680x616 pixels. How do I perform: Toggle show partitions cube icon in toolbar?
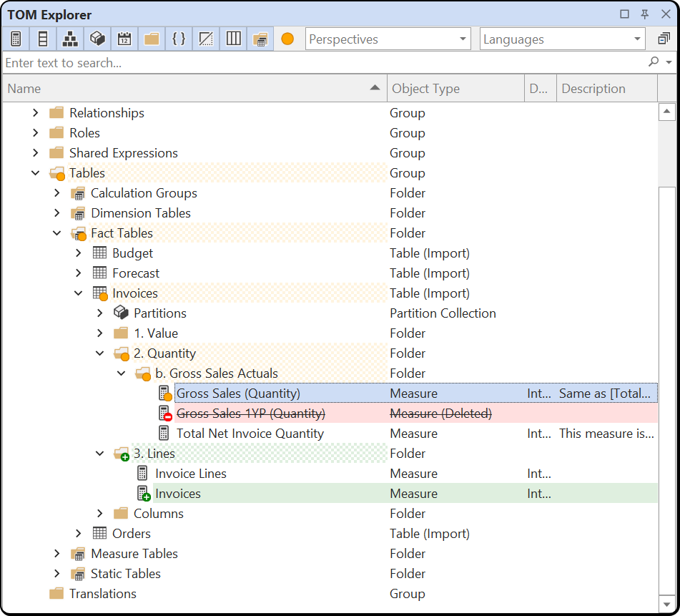coord(97,39)
